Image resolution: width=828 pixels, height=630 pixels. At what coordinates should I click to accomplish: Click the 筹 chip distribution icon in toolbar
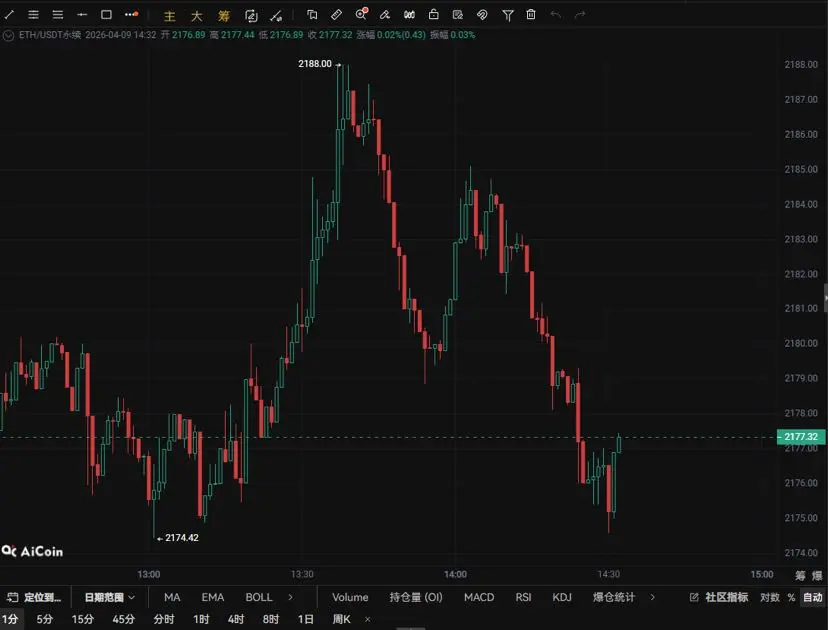[x=224, y=16]
